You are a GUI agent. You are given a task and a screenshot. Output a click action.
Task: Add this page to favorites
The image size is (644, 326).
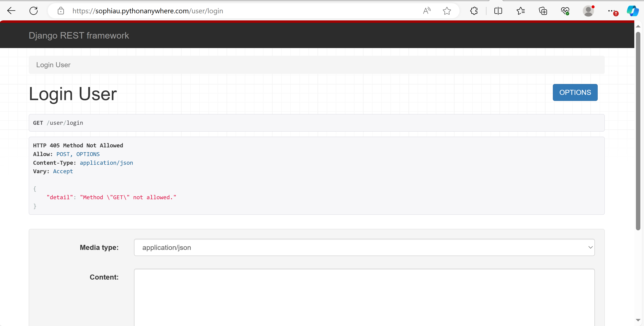coord(447,11)
